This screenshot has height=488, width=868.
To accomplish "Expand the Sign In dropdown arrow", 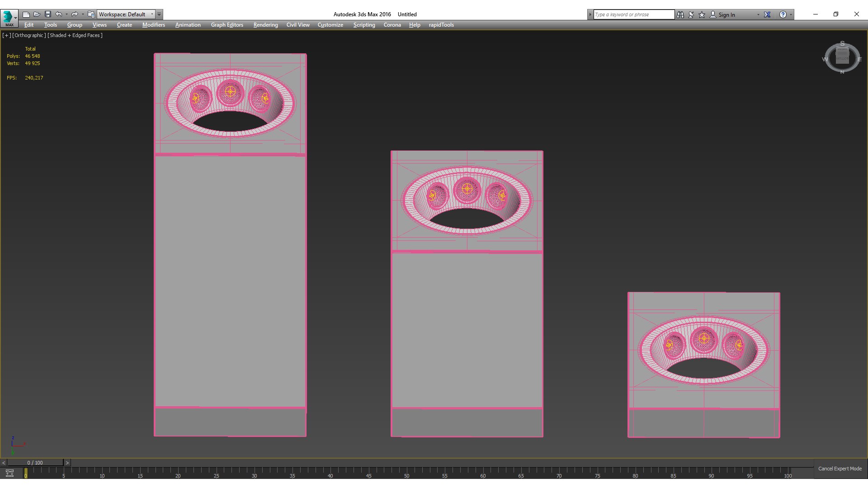I will click(x=758, y=14).
